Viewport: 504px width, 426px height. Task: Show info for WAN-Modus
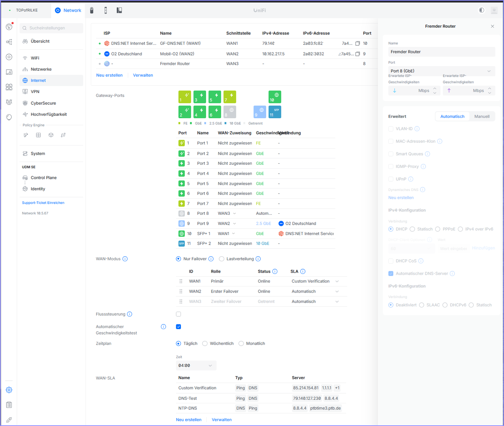point(125,259)
